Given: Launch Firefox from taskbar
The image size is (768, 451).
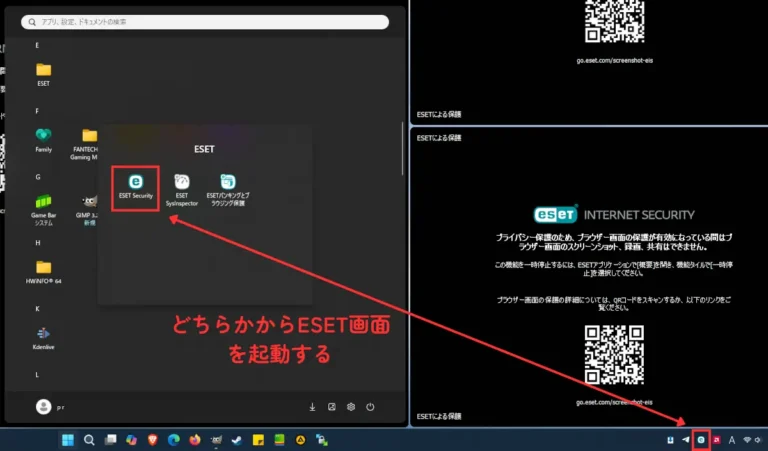Looking at the screenshot, I should coord(195,440).
